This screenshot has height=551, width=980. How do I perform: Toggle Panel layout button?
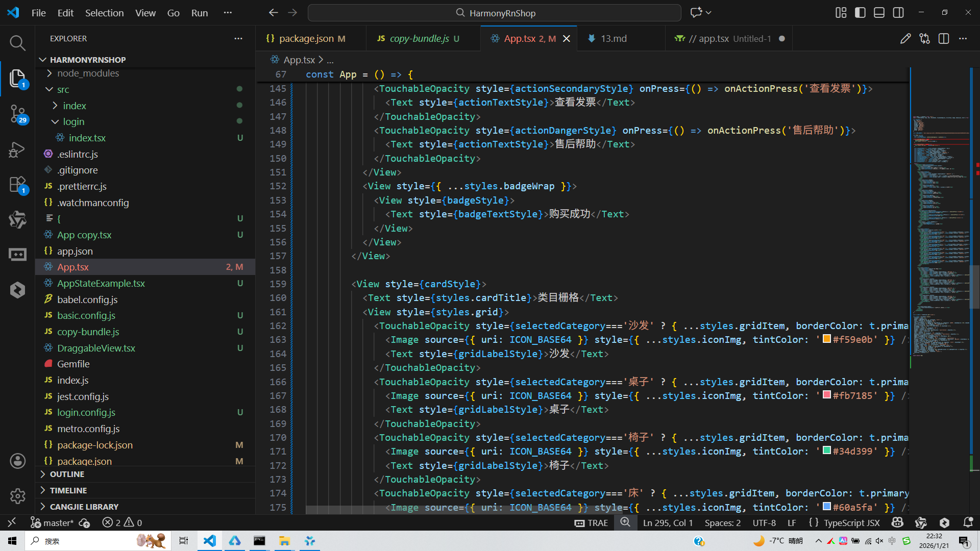[879, 13]
